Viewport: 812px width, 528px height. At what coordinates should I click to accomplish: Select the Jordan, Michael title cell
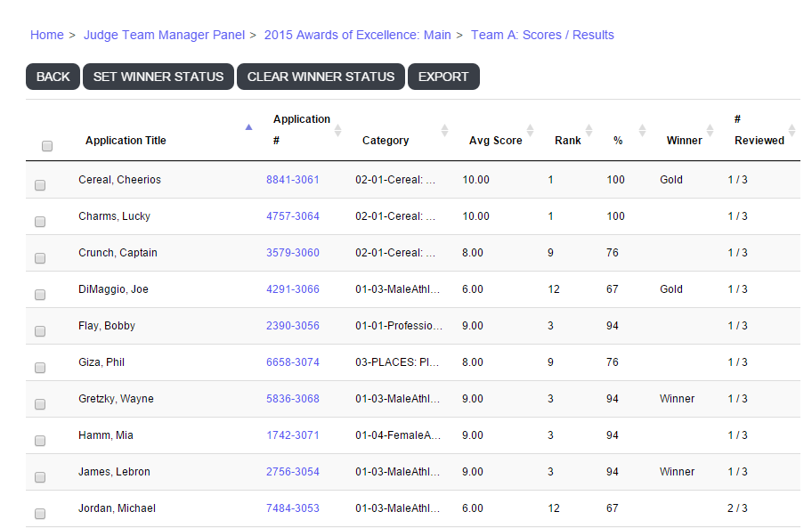pyautogui.click(x=117, y=508)
